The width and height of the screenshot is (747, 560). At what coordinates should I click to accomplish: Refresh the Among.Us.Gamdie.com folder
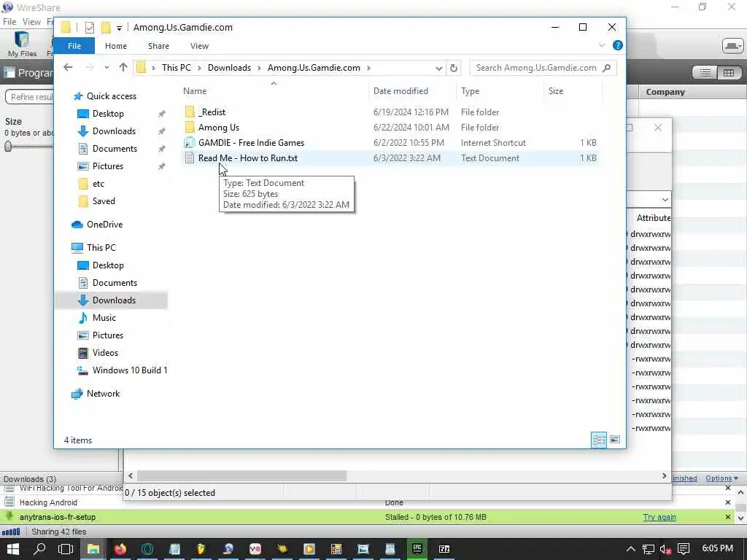[454, 68]
